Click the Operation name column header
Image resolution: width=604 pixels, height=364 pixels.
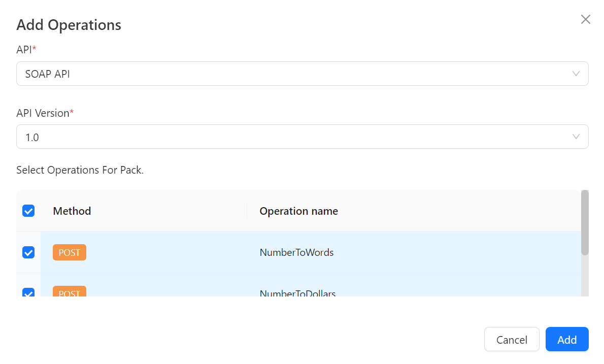[x=298, y=211]
